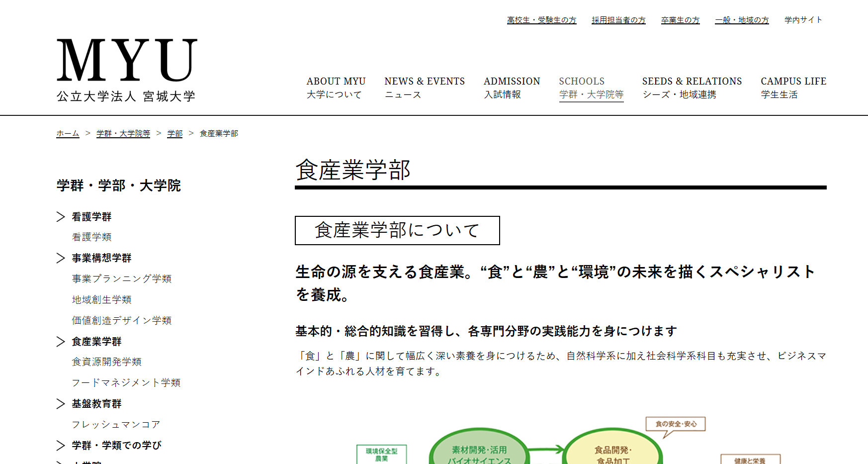
Task: Go to ADMISSION 入試情報
Action: 512,88
